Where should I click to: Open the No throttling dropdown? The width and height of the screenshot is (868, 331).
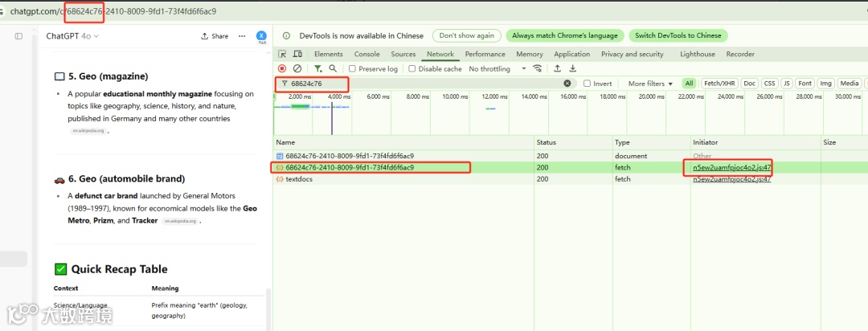pos(497,68)
